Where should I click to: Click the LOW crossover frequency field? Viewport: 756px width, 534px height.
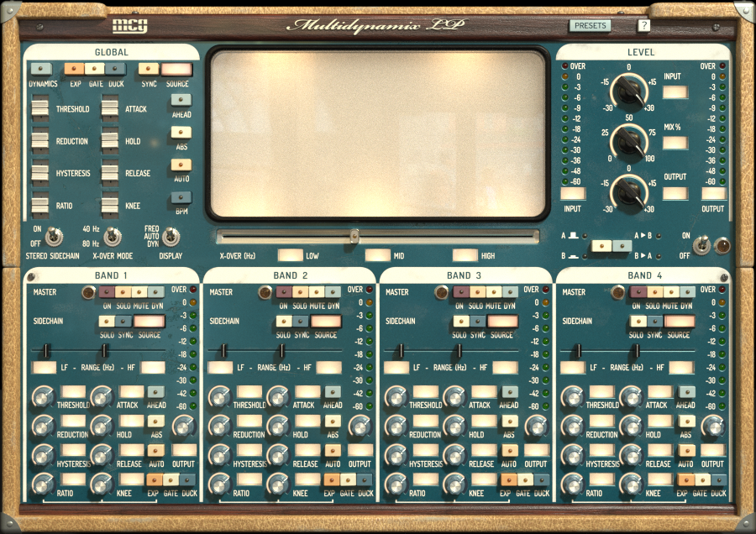point(291,255)
